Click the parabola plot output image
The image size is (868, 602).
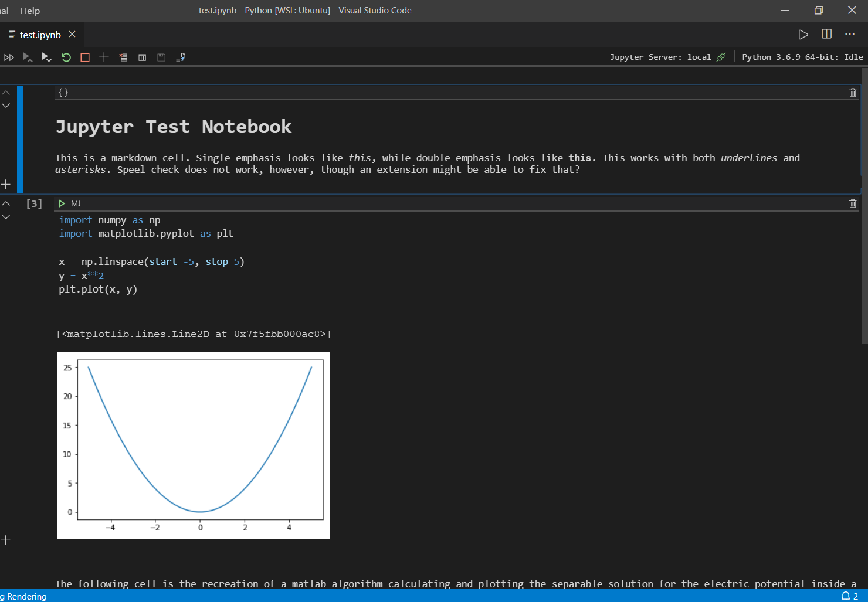(194, 445)
